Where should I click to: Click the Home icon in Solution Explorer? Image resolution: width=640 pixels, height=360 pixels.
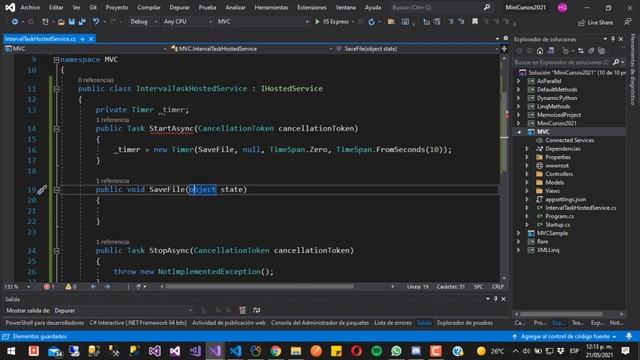pyautogui.click(x=540, y=51)
